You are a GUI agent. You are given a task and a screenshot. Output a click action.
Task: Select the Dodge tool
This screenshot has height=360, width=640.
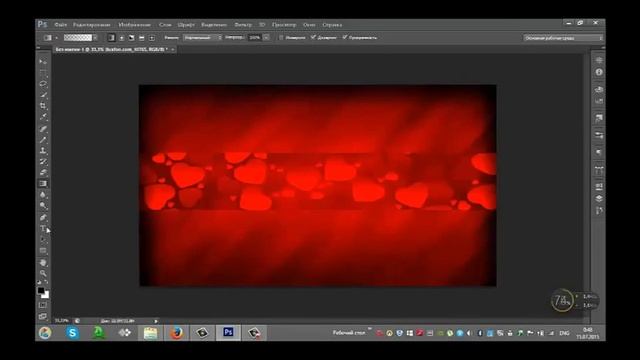click(43, 206)
